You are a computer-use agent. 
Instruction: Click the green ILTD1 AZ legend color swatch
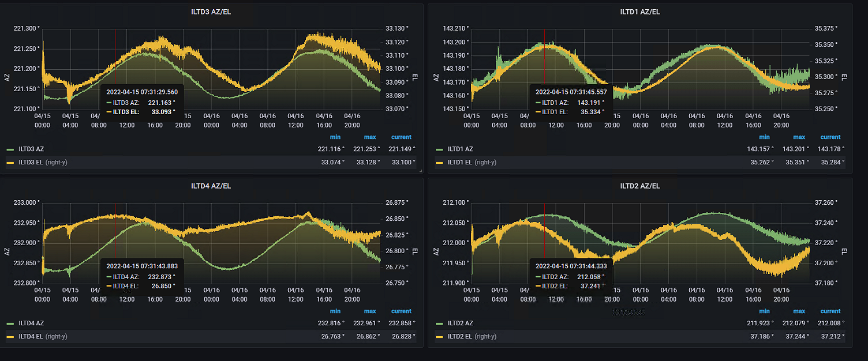pos(440,149)
